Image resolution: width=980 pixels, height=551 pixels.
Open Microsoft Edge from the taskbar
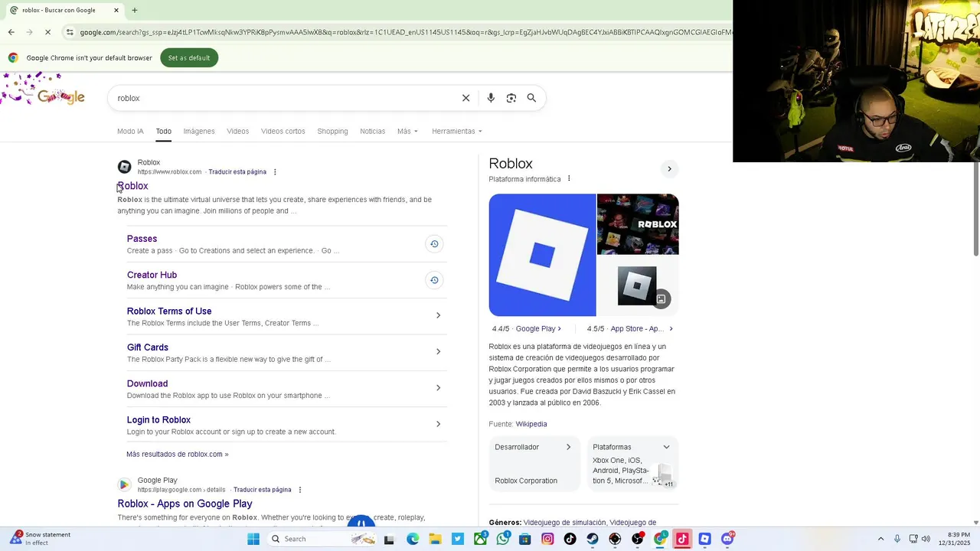413,539
